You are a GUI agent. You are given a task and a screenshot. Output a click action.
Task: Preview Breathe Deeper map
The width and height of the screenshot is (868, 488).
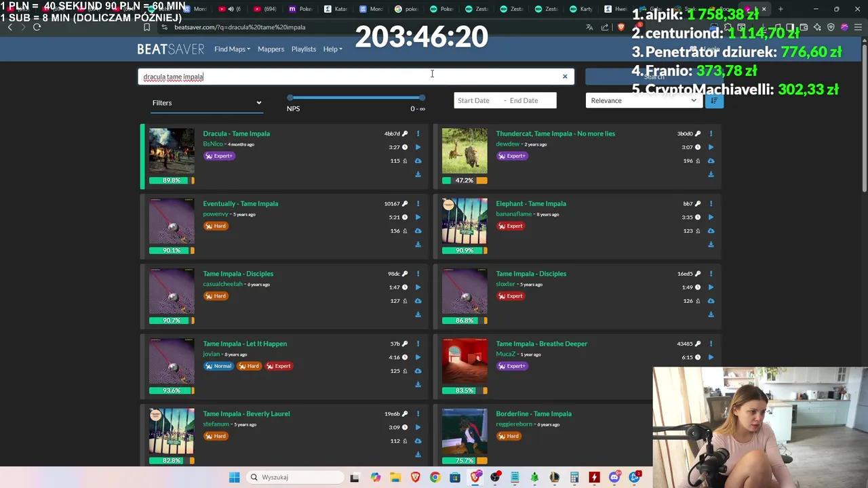[x=711, y=357]
